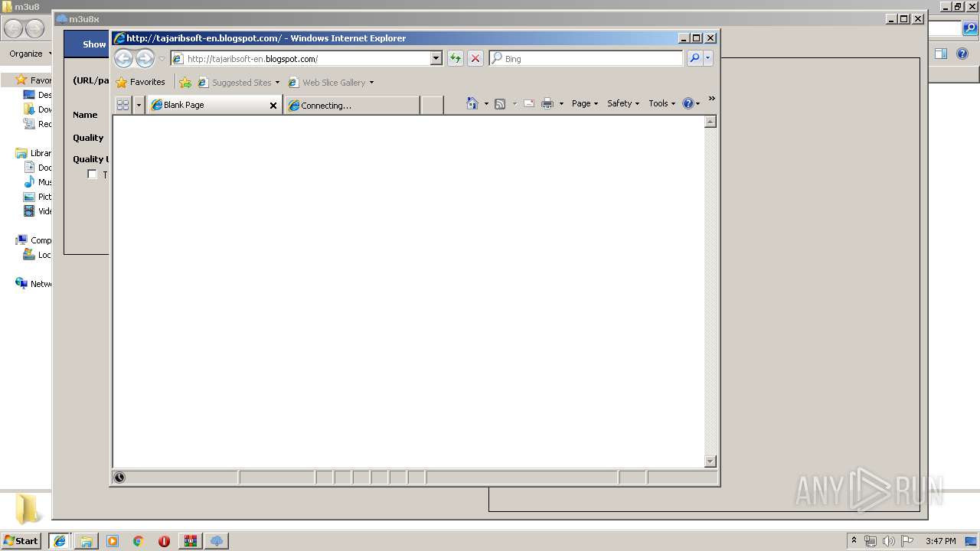The image size is (980, 551).
Task: Stop loading with the red X icon
Action: click(475, 58)
